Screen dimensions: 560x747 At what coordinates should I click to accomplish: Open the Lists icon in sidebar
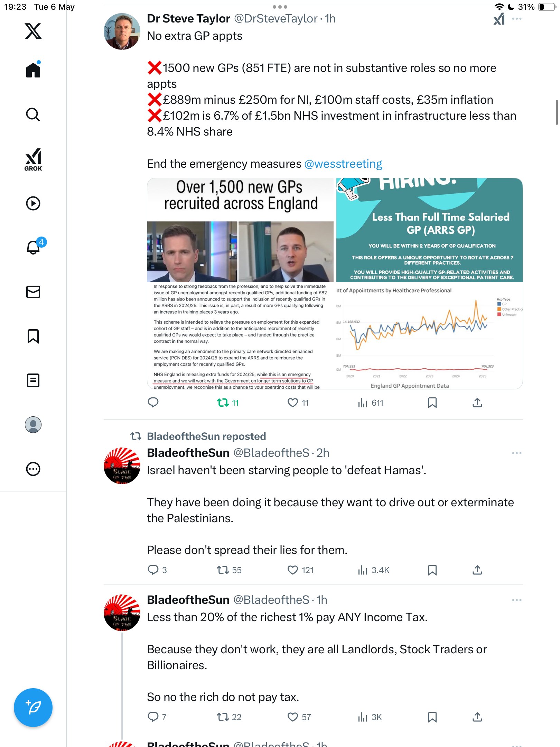click(33, 380)
